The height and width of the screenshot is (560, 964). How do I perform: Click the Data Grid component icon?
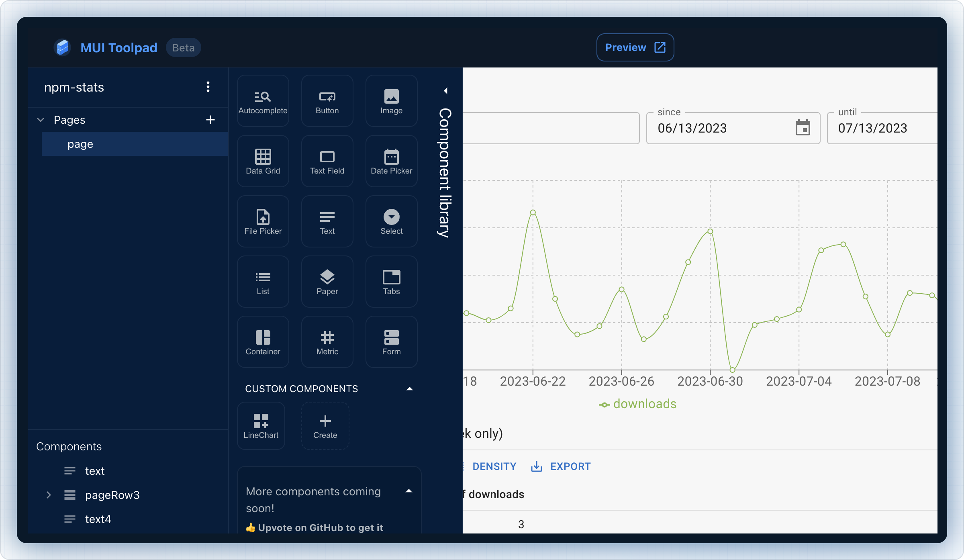click(x=262, y=160)
